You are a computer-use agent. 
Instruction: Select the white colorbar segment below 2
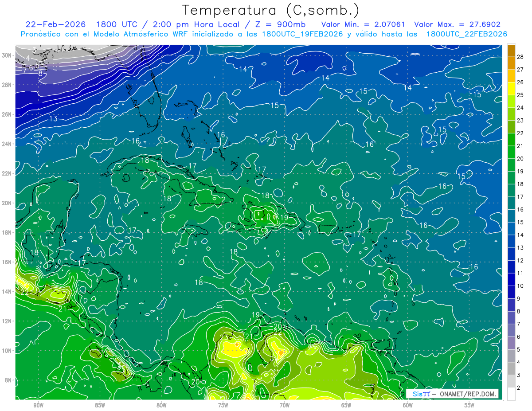click(x=511, y=394)
